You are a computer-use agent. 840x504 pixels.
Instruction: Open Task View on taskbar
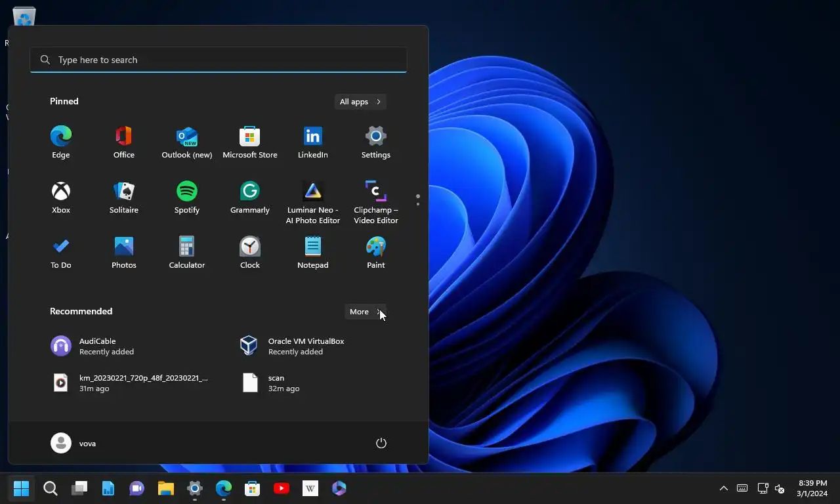click(79, 488)
